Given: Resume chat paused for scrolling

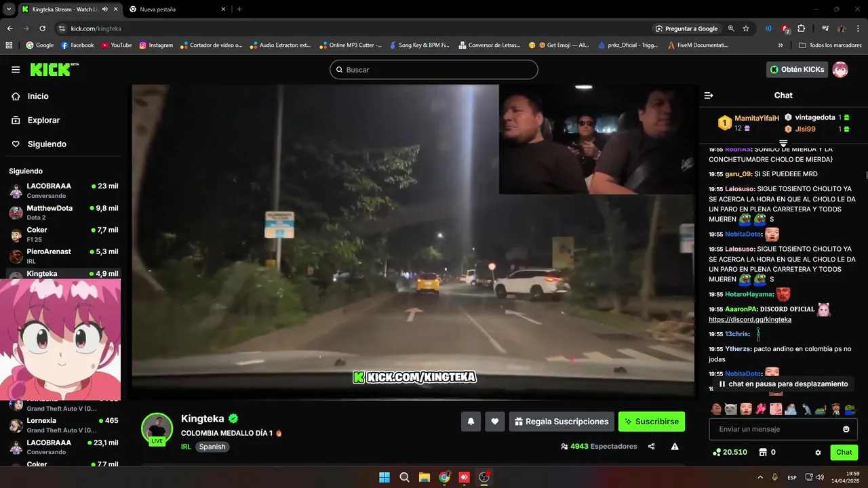Looking at the screenshot, I should [x=783, y=384].
